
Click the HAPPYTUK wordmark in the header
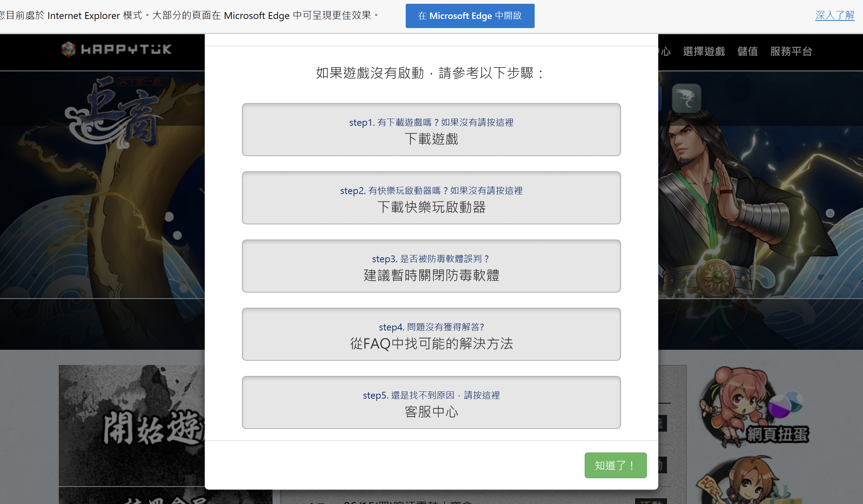(x=126, y=49)
